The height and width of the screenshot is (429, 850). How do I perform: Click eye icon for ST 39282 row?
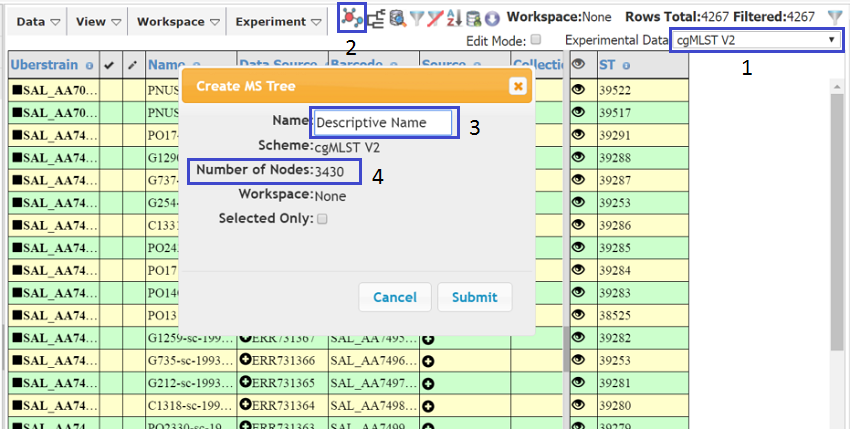(578, 337)
